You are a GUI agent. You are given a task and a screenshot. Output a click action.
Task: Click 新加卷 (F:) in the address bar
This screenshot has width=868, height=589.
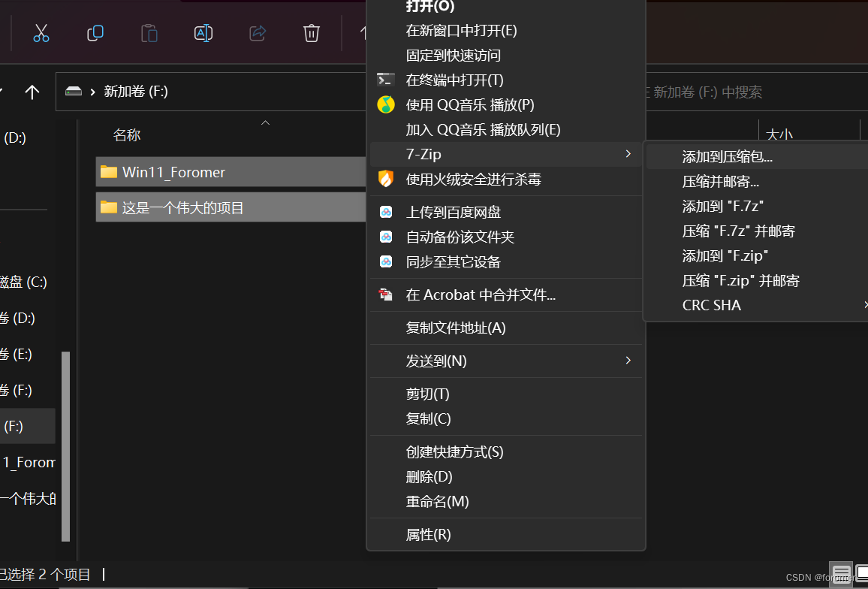(136, 92)
